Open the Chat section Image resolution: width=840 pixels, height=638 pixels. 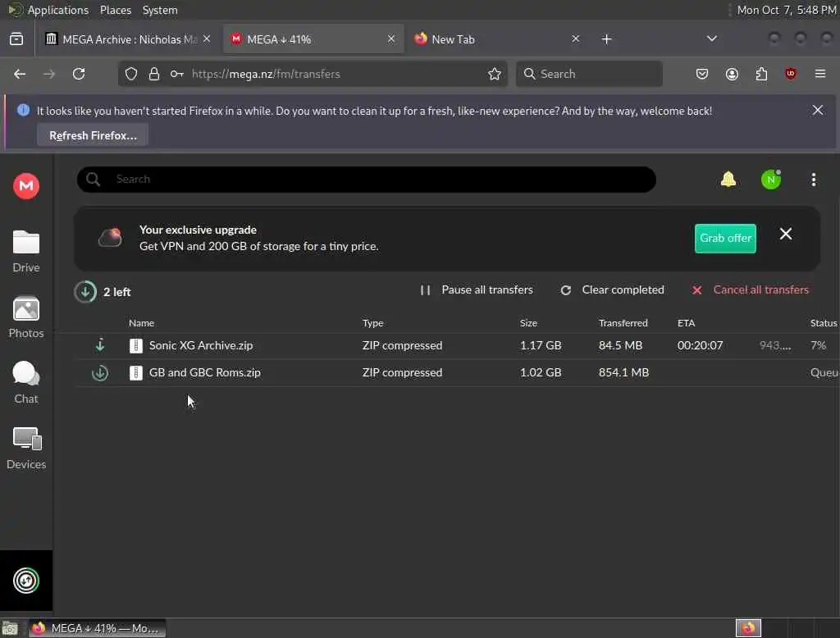25,382
